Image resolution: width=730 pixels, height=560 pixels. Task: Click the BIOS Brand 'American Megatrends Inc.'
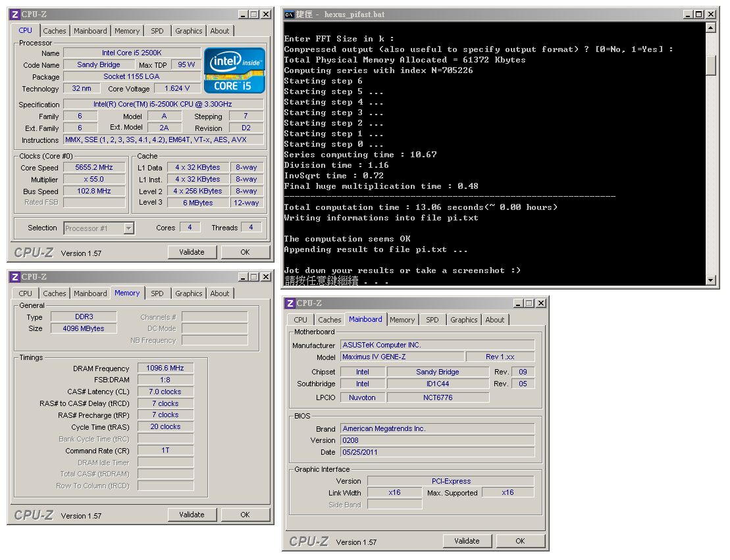438,429
